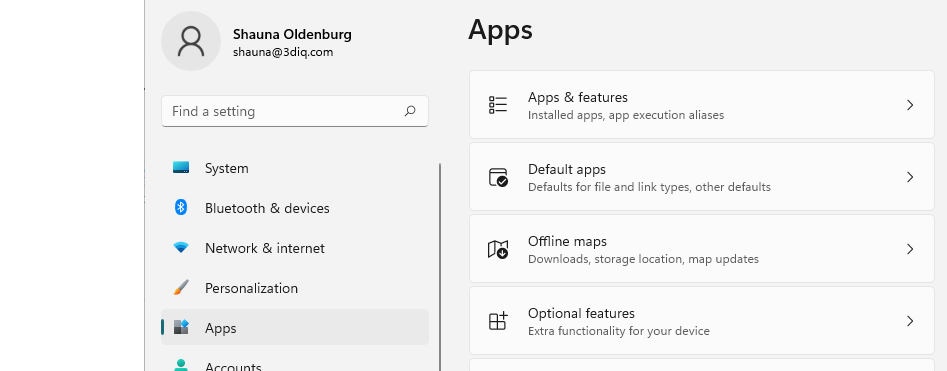Click the search magnifier icon

410,111
